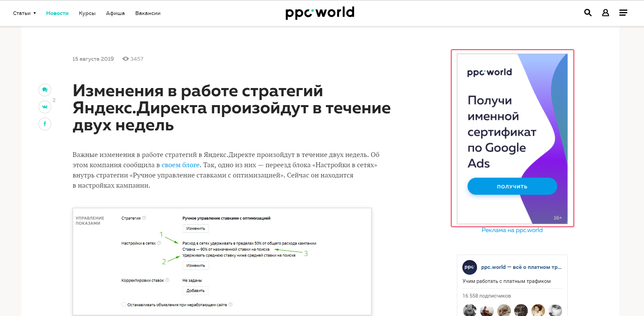The image size is (644, 316).
Task: Open the site search magnifier icon
Action: point(588,13)
